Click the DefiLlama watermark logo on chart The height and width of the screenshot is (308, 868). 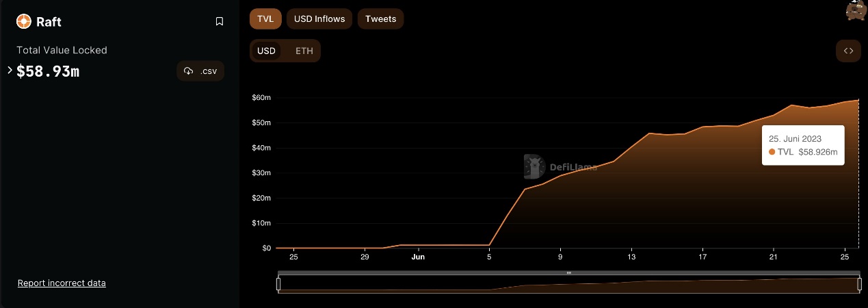point(534,166)
